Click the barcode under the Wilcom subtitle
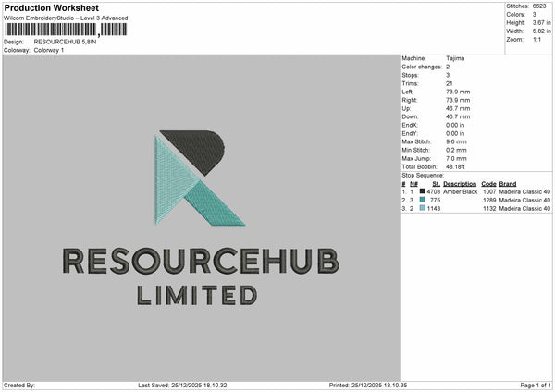The width and height of the screenshot is (555, 392). 66,30
